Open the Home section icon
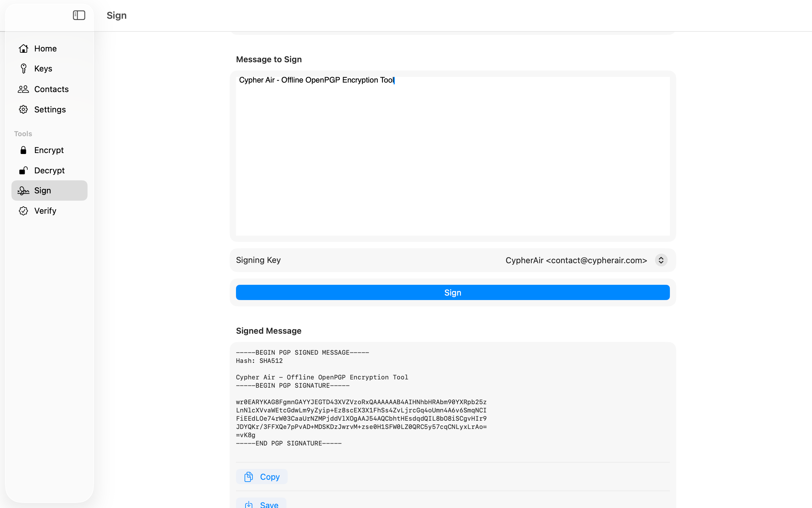This screenshot has width=812, height=508. 23,48
